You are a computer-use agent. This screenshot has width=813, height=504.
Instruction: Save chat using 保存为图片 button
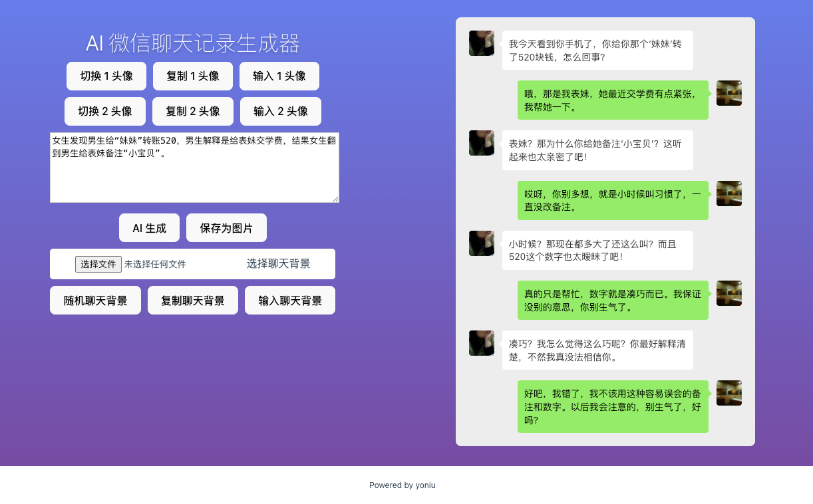click(226, 228)
